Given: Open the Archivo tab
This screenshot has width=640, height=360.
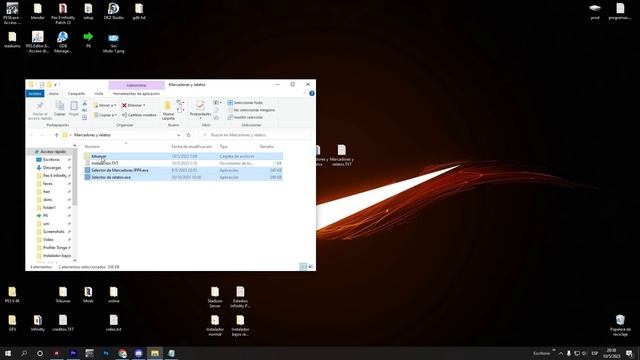Looking at the screenshot, I should click(35, 93).
